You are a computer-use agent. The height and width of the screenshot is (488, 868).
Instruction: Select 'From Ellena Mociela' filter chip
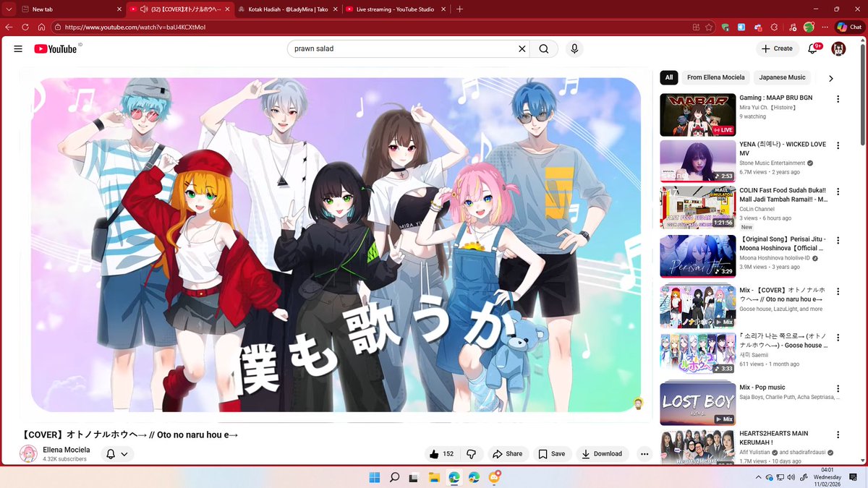(715, 77)
